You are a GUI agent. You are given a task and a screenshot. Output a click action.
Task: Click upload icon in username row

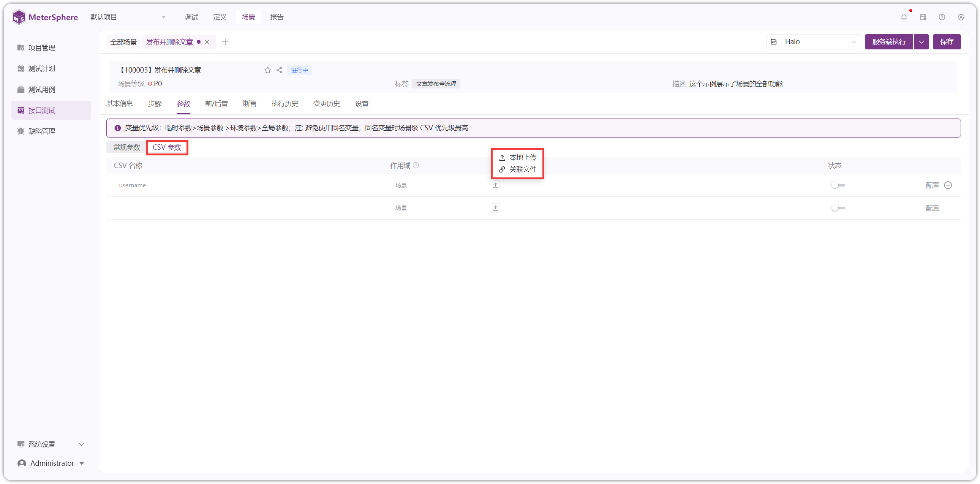495,185
